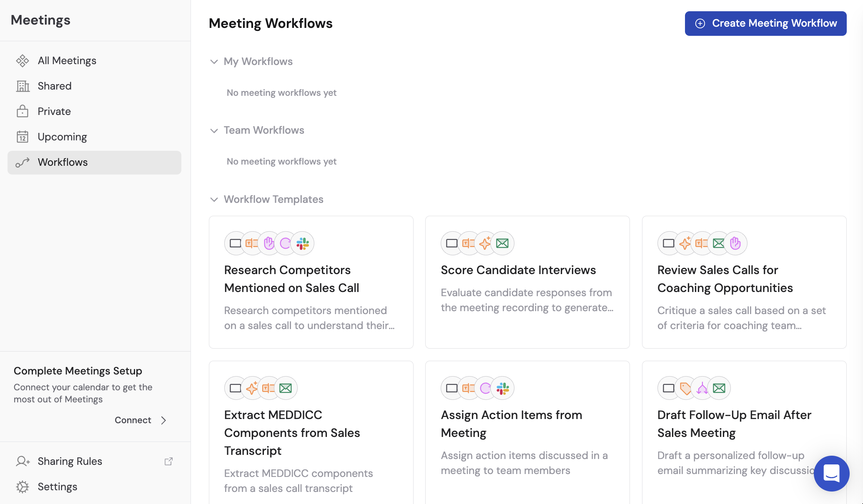863x504 pixels.
Task: Open the Settings page
Action: click(58, 487)
